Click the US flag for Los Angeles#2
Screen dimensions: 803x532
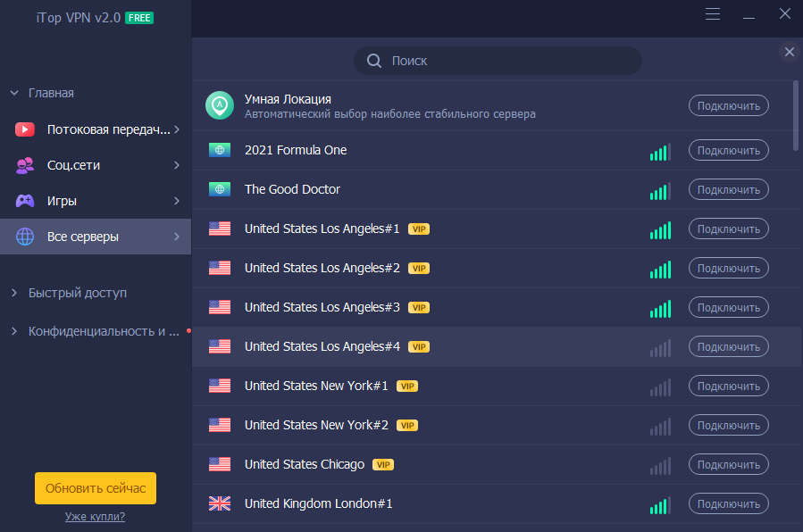pyautogui.click(x=220, y=268)
